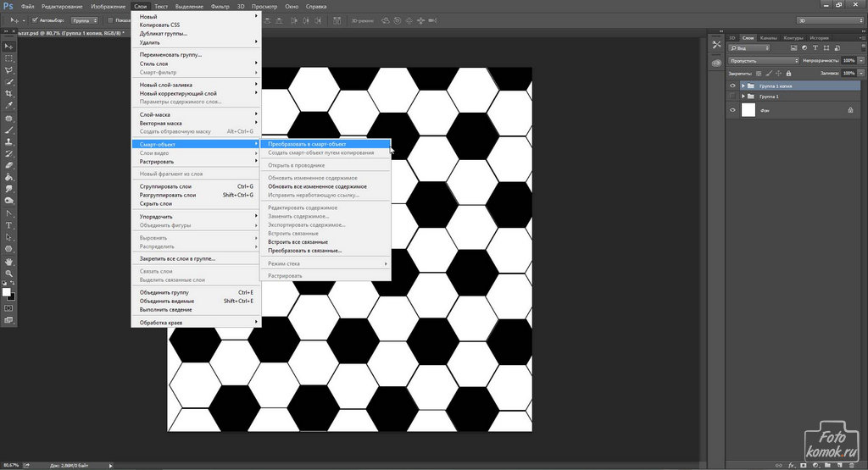Image resolution: width=868 pixels, height=470 pixels.
Task: Open the Растрировать submenu
Action: [196, 162]
